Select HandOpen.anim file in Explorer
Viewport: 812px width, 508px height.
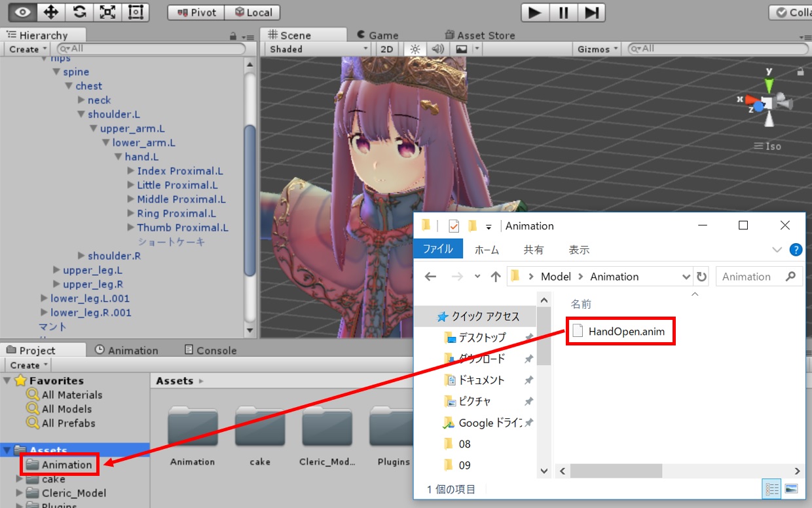(626, 332)
